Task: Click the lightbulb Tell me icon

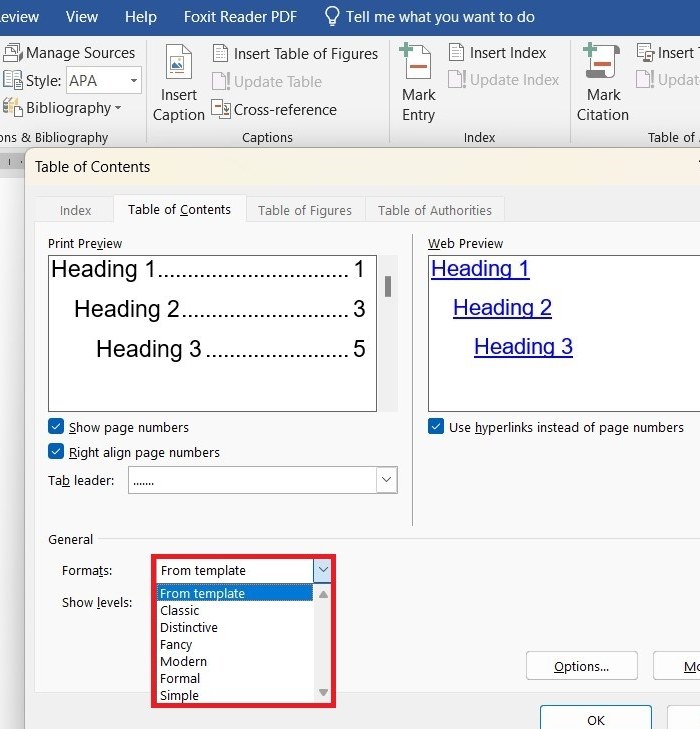Action: tap(332, 17)
